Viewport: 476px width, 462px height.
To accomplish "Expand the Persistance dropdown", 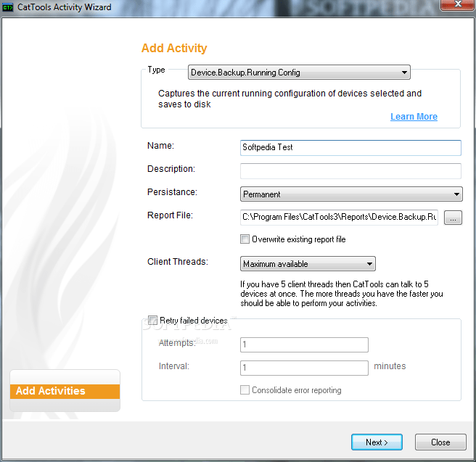I will (x=351, y=194).
